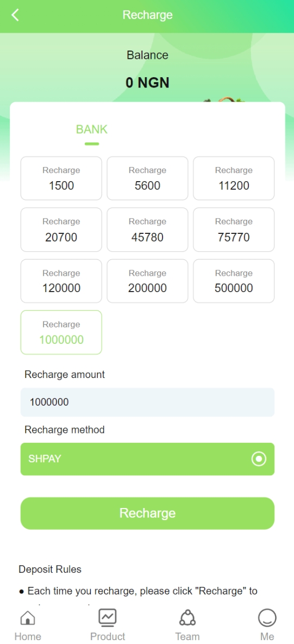Switch to the BANK tab
Image resolution: width=294 pixels, height=644 pixels.
pyautogui.click(x=91, y=129)
